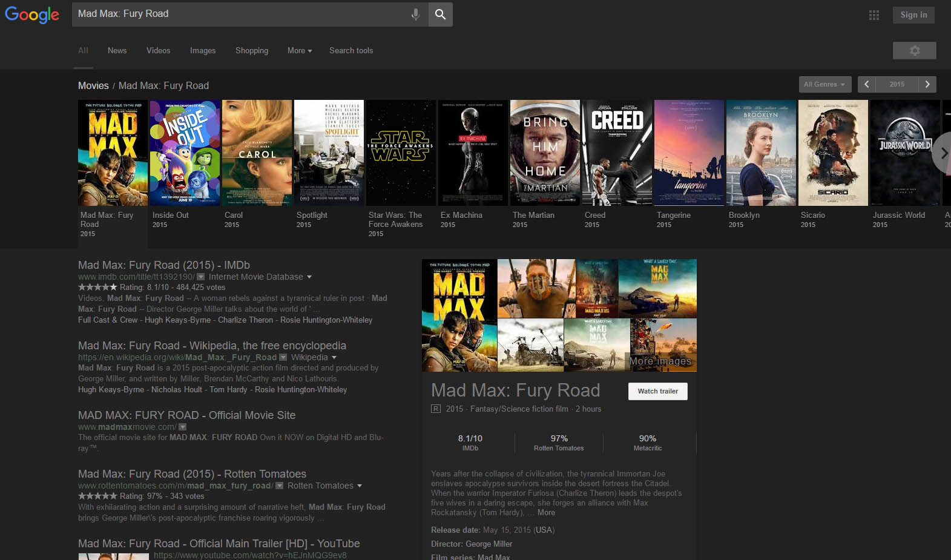Image resolution: width=951 pixels, height=560 pixels.
Task: Open the All Genres dropdown
Action: (825, 84)
